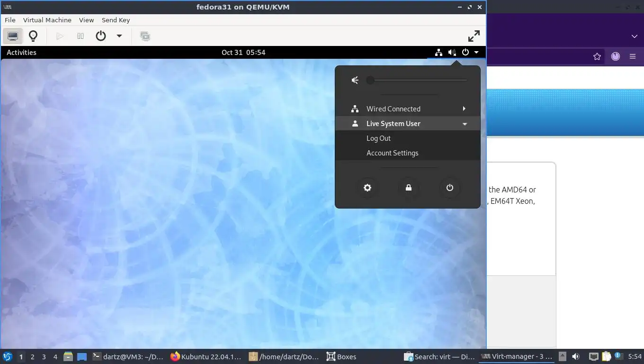The width and height of the screenshot is (644, 364).
Task: Open the View menu
Action: [87, 20]
